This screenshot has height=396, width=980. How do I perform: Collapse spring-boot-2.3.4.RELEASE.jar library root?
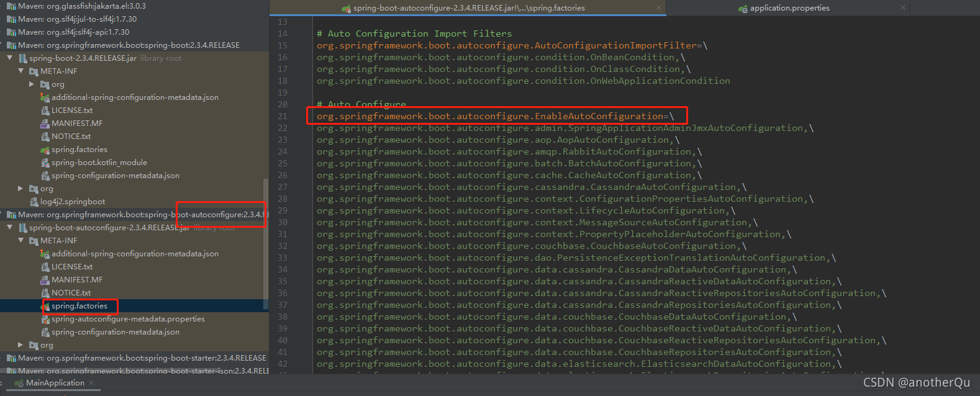click(9, 58)
